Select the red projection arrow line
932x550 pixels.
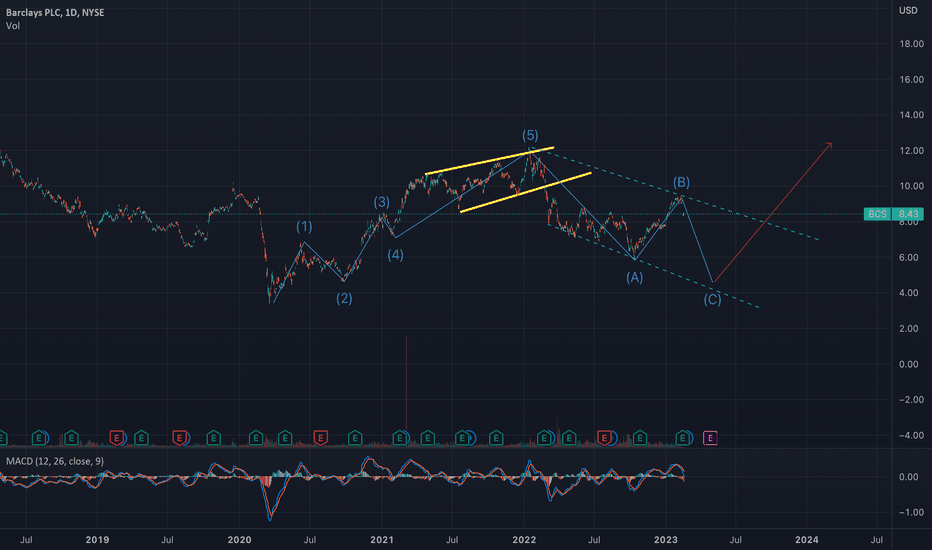point(772,213)
